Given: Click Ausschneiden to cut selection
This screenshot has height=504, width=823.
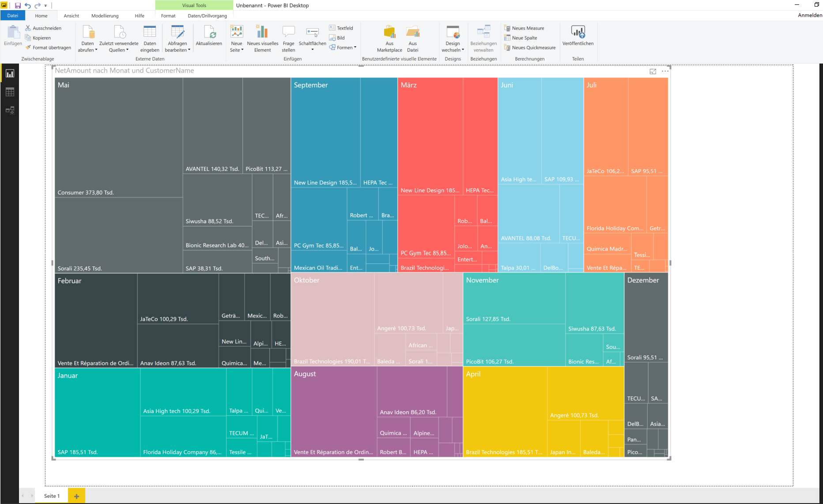Looking at the screenshot, I should [43, 28].
